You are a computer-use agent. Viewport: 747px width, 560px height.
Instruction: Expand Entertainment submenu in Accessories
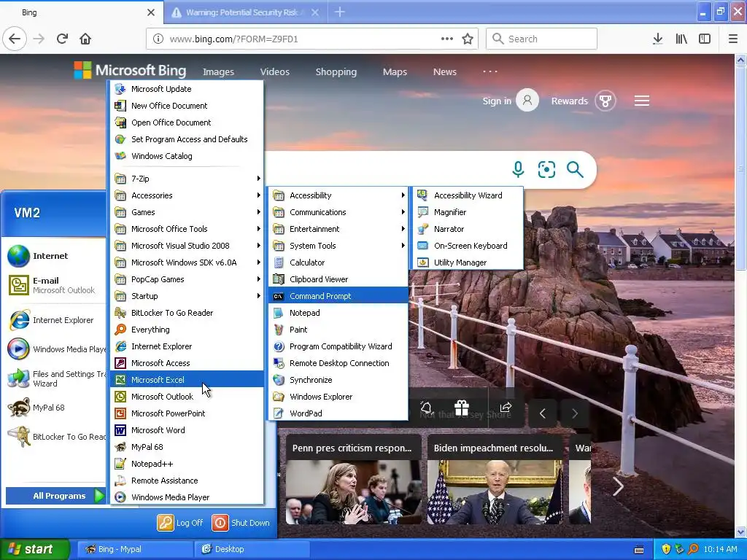pos(338,229)
